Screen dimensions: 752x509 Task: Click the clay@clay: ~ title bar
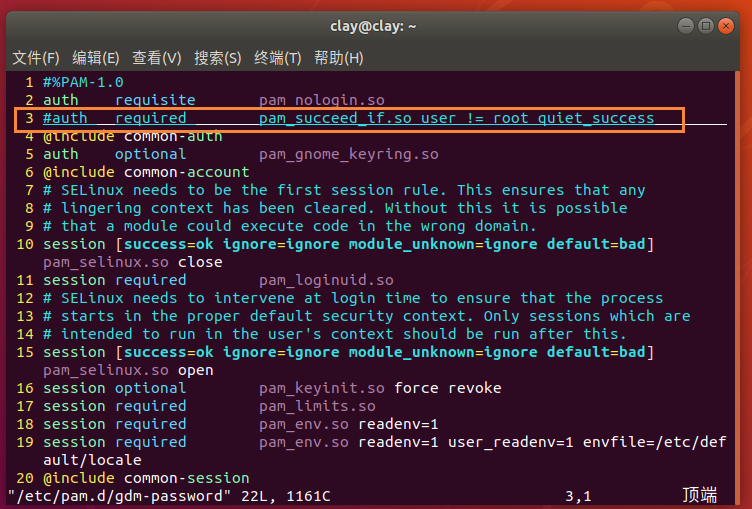pos(373,26)
